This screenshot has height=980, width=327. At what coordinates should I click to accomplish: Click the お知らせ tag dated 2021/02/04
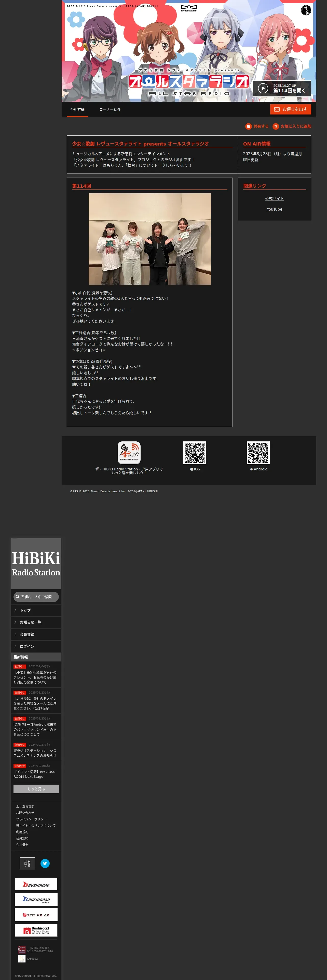coord(20,667)
